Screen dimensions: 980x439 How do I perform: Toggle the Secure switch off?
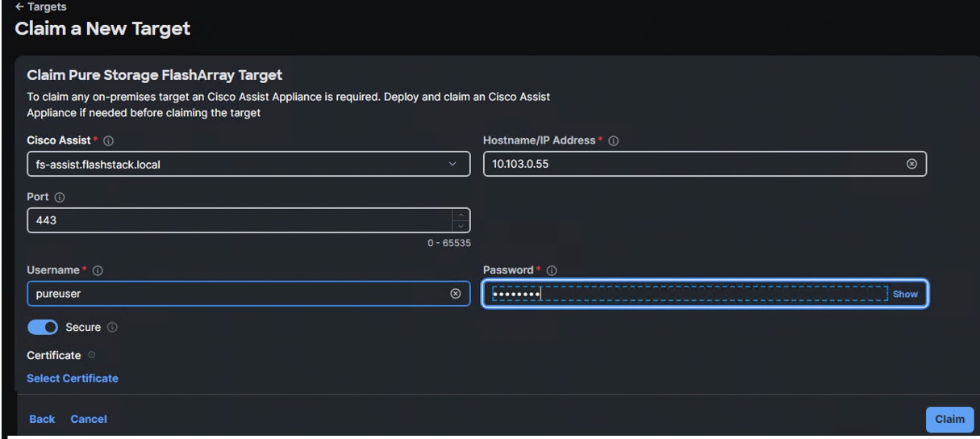coord(44,327)
